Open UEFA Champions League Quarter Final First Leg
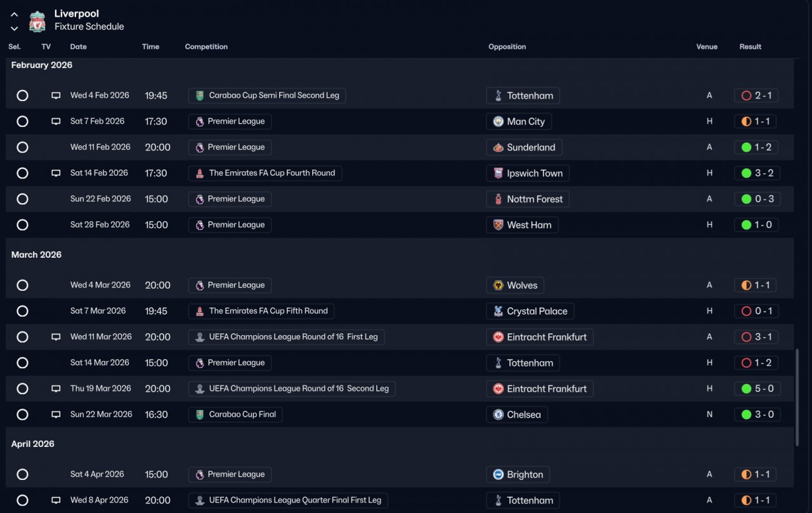 (288, 500)
